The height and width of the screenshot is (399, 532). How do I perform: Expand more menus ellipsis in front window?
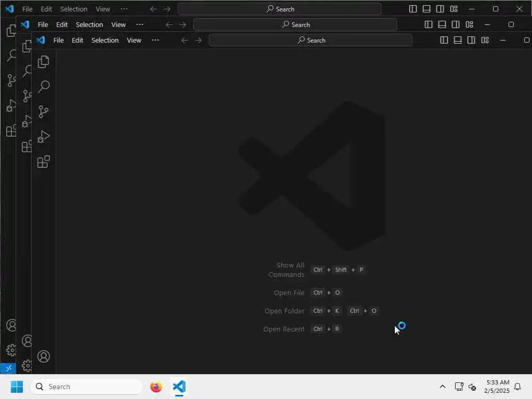pyautogui.click(x=155, y=40)
